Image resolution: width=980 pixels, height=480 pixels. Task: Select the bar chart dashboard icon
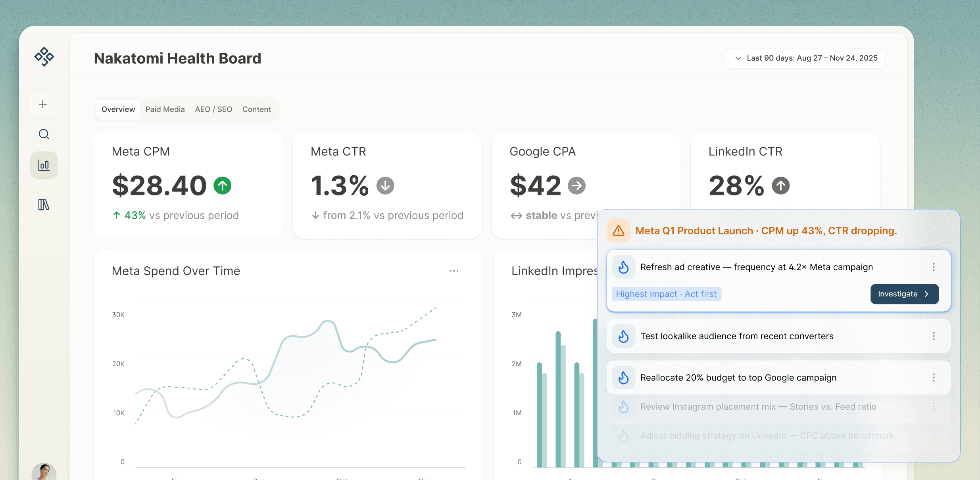44,165
